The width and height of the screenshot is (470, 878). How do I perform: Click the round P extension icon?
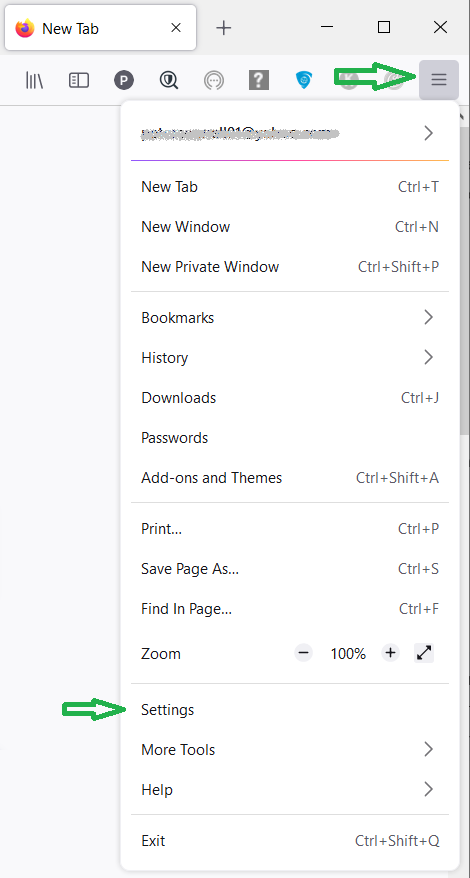(x=124, y=81)
